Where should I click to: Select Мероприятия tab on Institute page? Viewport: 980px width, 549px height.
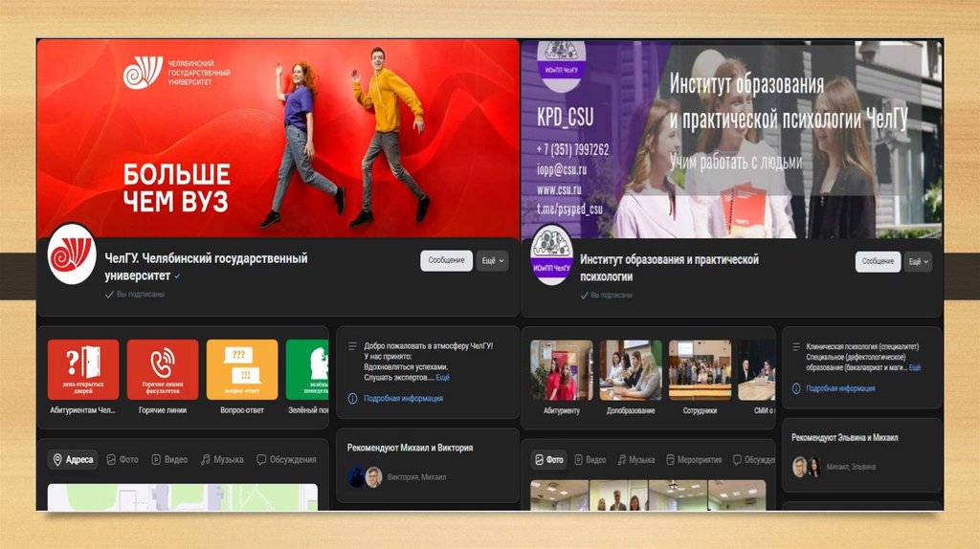[693, 460]
